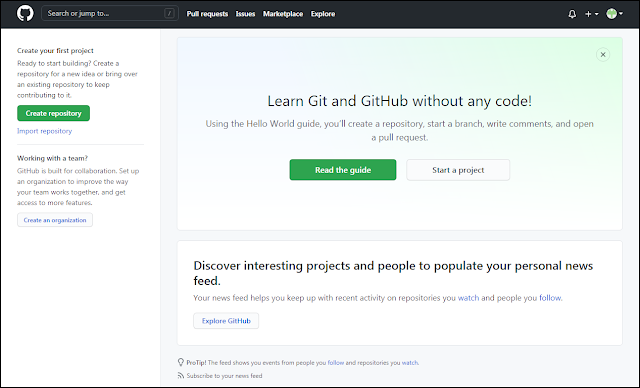Follow the follow link in news feed description

tap(550, 298)
